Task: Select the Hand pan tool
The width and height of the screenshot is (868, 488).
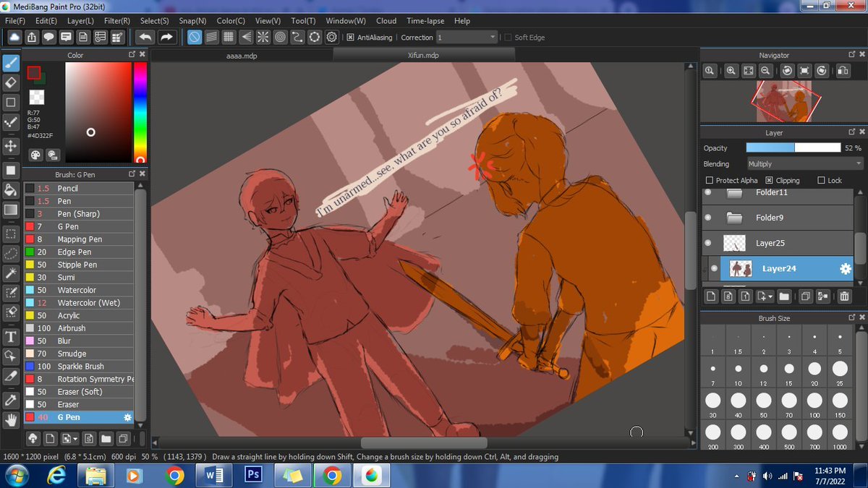Action: click(x=11, y=419)
